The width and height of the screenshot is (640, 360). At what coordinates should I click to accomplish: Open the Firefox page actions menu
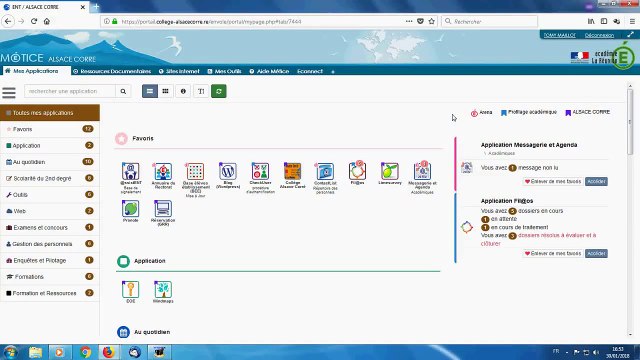point(409,21)
